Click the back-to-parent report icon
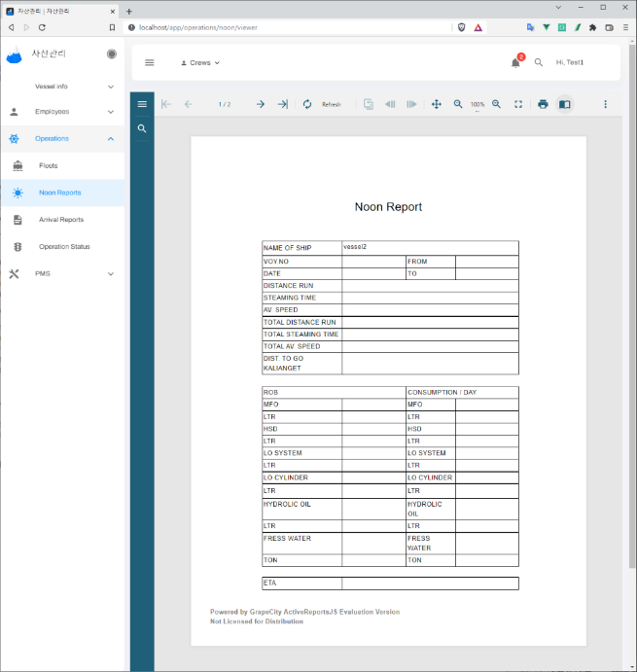 (x=369, y=104)
